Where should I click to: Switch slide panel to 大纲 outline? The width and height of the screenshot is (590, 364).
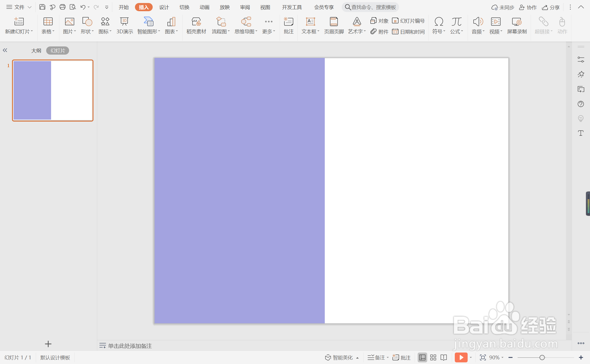point(36,51)
